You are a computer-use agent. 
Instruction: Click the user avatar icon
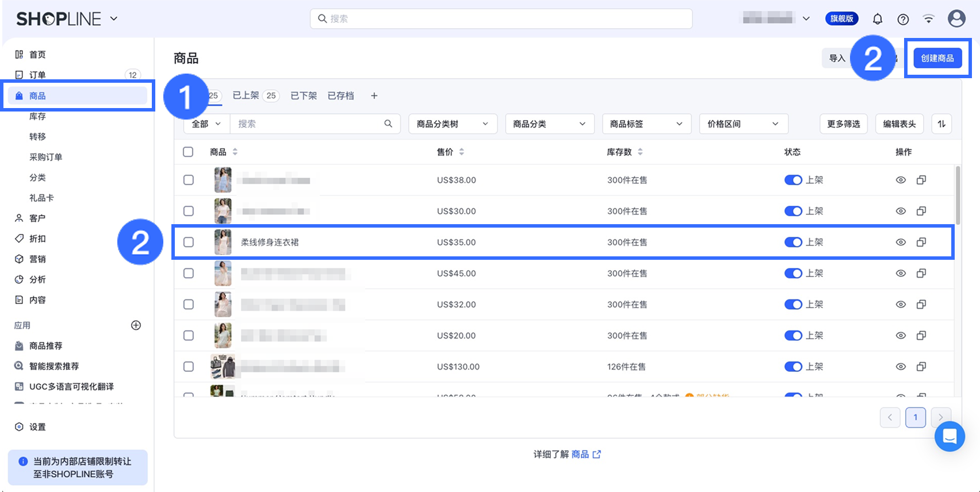tap(956, 18)
